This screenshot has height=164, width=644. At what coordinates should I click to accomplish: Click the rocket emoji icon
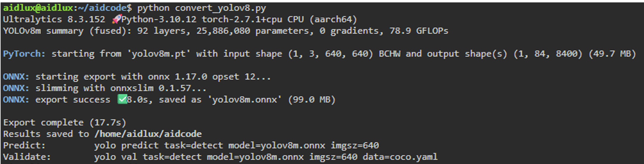(116, 19)
